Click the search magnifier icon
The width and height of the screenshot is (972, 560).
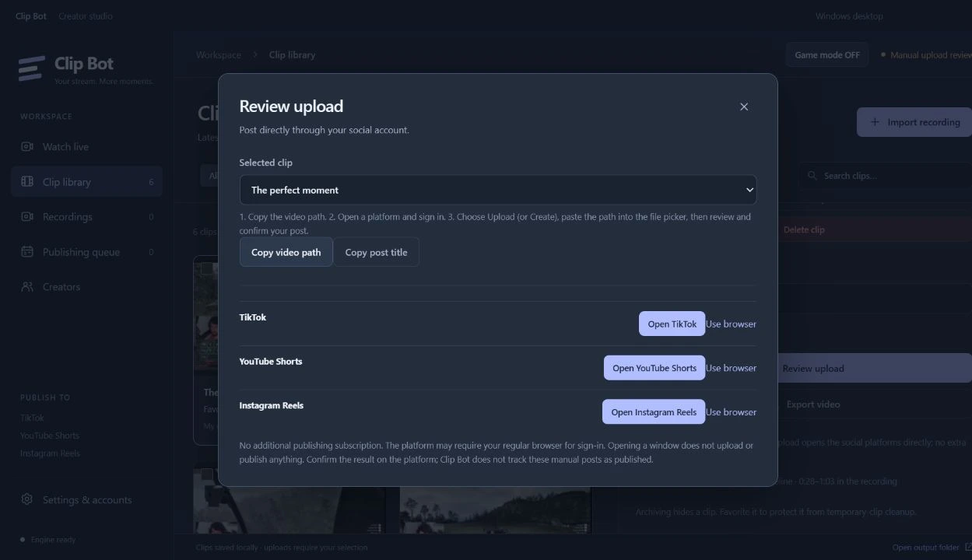tap(812, 176)
